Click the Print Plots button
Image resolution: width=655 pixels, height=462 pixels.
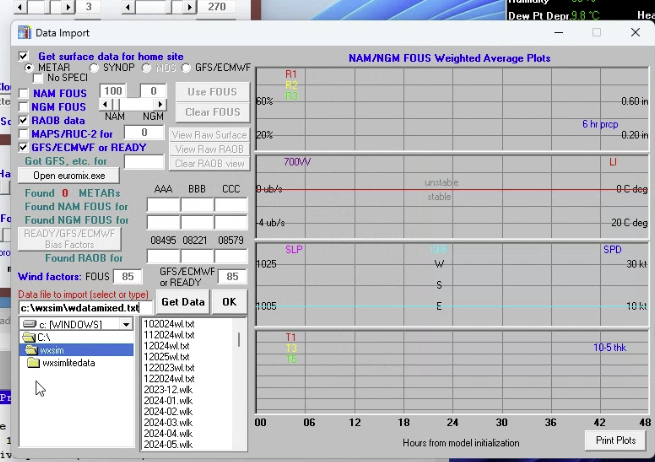point(616,441)
